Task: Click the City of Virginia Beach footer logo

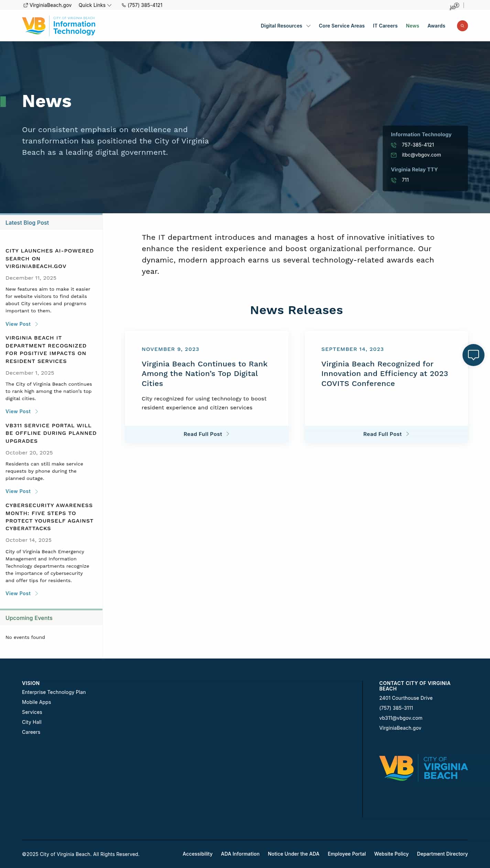Action: [x=423, y=768]
